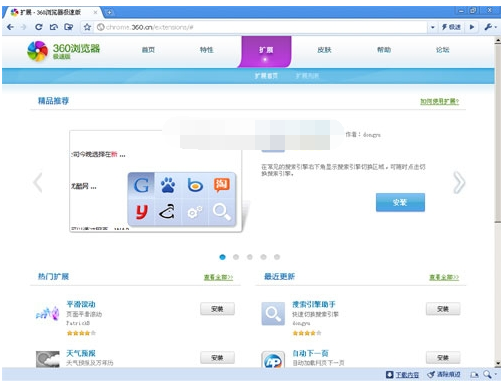Click the black line-drawn icon in preview grid

168,212
